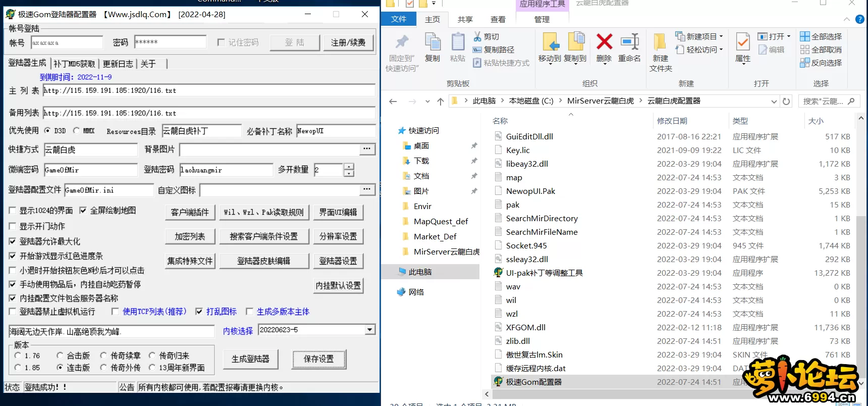
Task: Open the 内核选择 version dropdown
Action: 370,330
